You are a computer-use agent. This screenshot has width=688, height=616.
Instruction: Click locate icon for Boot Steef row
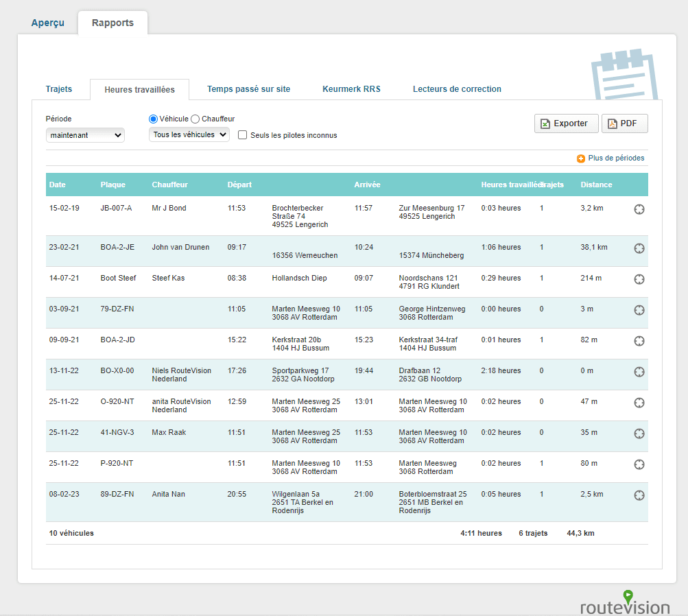(639, 279)
